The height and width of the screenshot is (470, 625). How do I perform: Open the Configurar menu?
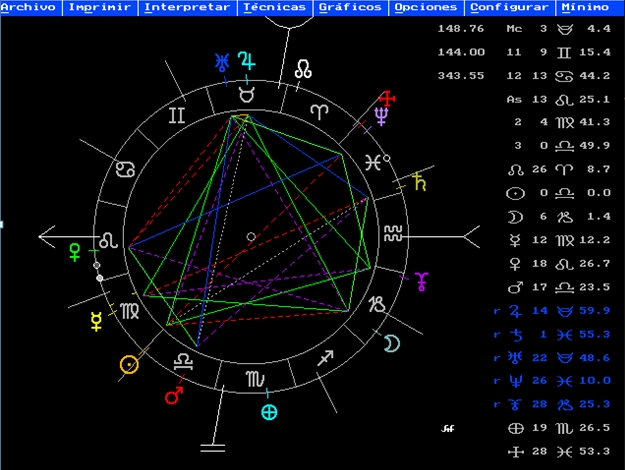pyautogui.click(x=509, y=7)
